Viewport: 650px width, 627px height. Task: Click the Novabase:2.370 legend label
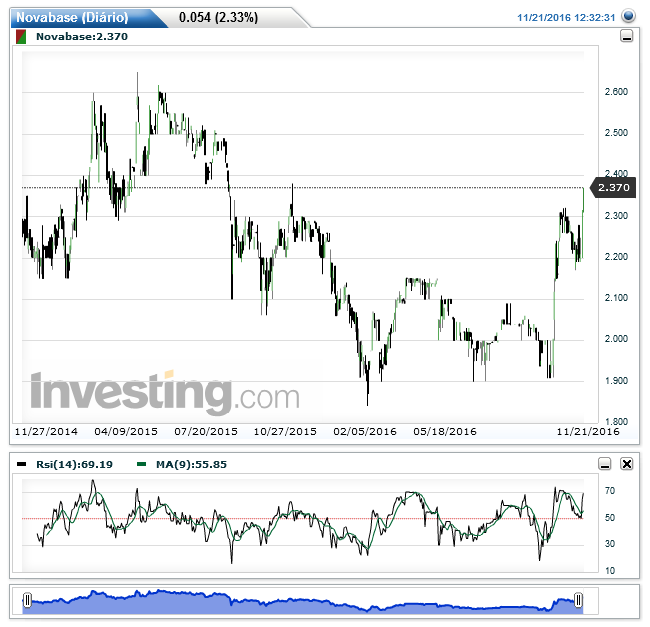(x=82, y=36)
